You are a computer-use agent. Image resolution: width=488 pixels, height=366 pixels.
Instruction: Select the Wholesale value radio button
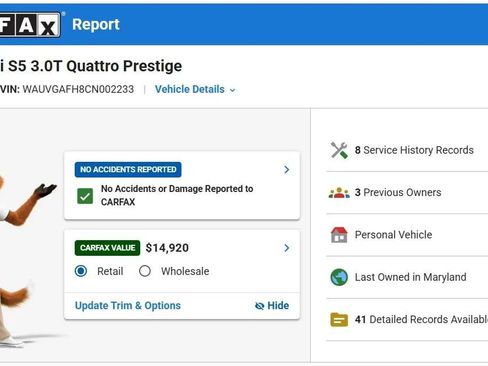point(145,271)
